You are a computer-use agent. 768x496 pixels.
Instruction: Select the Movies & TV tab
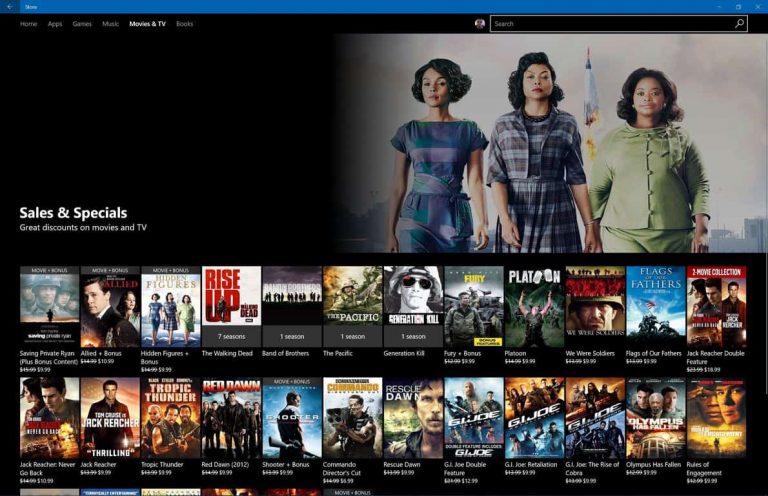(147, 24)
